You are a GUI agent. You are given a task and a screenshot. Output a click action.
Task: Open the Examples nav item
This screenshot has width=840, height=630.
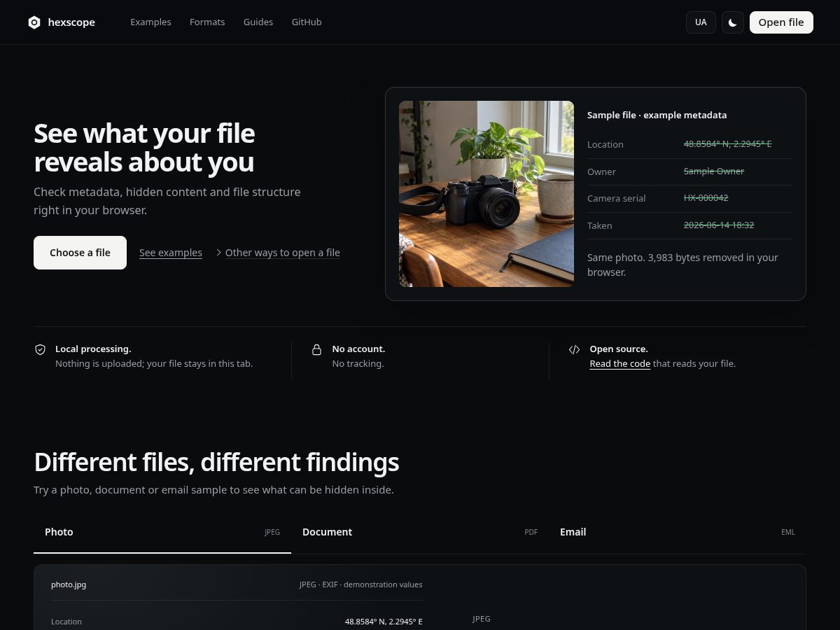pyautogui.click(x=150, y=22)
